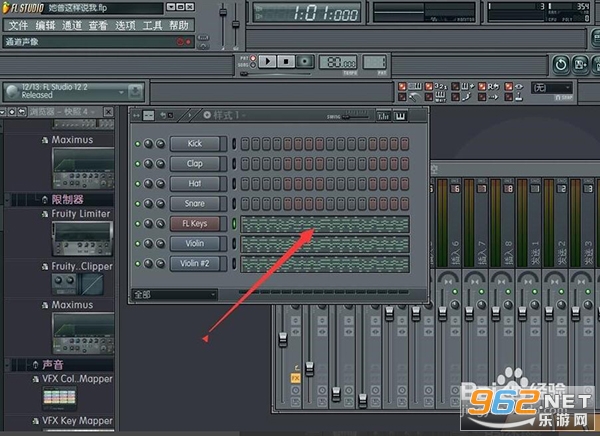Open the 通道 menu
600x436 pixels.
pos(72,25)
